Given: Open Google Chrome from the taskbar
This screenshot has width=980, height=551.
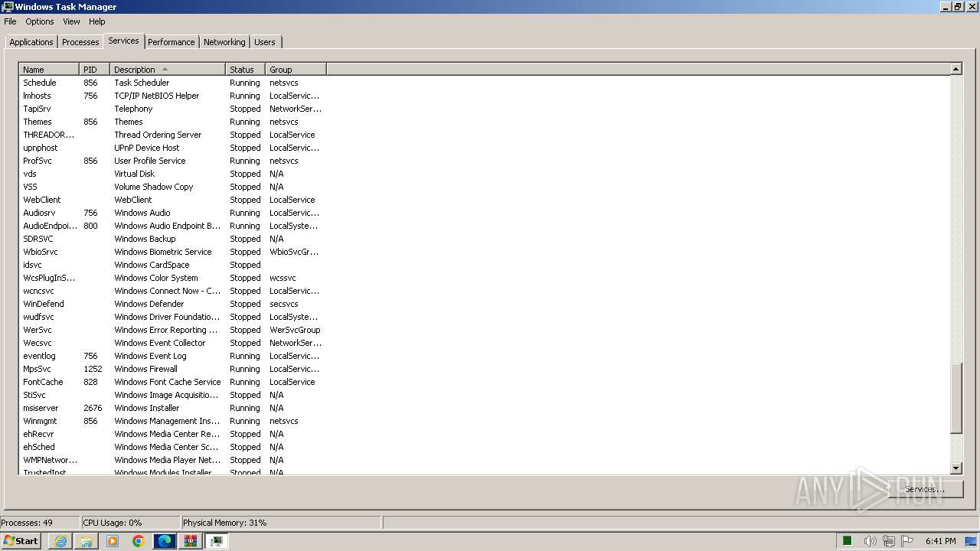Looking at the screenshot, I should 139,541.
